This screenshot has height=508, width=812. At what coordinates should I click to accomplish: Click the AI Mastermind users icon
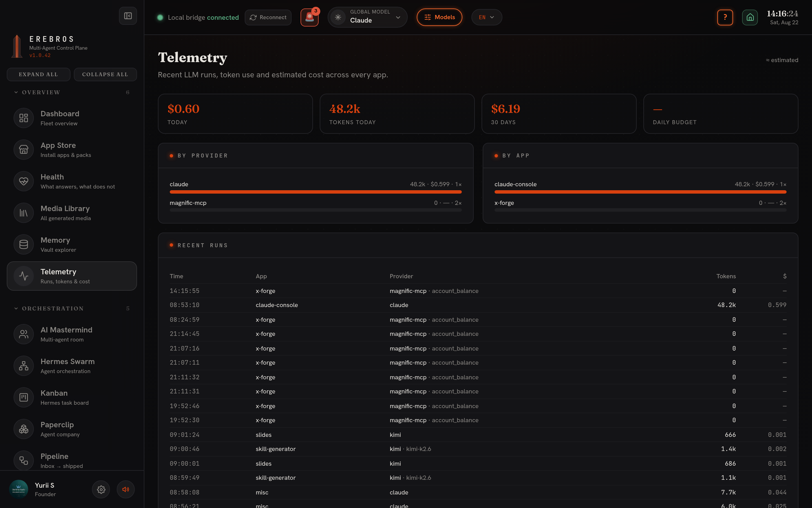(x=23, y=334)
